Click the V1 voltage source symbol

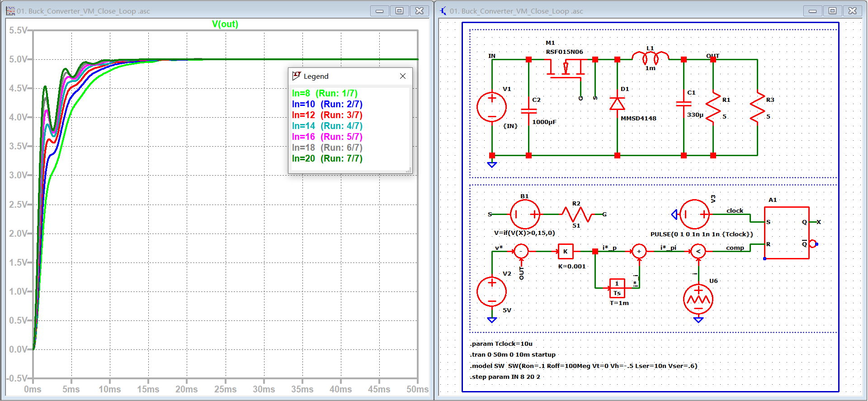pos(491,107)
